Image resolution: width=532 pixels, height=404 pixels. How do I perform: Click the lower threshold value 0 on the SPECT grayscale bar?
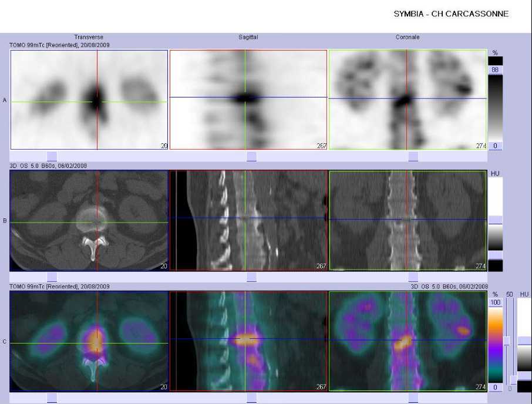click(495, 146)
